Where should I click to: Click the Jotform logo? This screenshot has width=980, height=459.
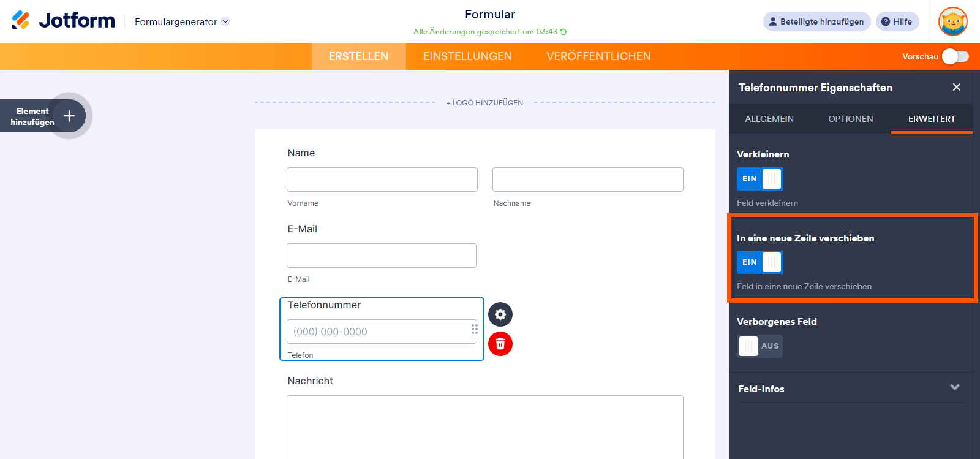click(x=63, y=21)
